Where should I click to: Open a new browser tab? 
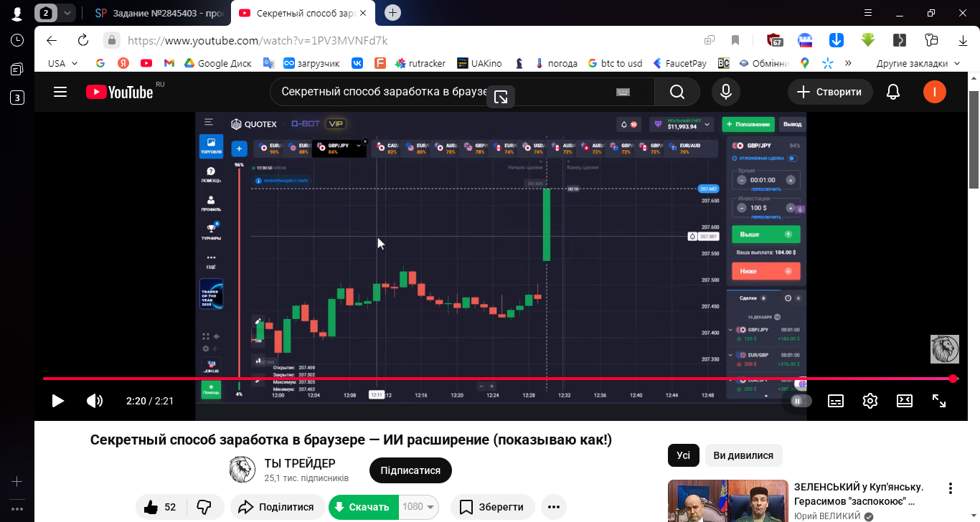click(x=392, y=13)
